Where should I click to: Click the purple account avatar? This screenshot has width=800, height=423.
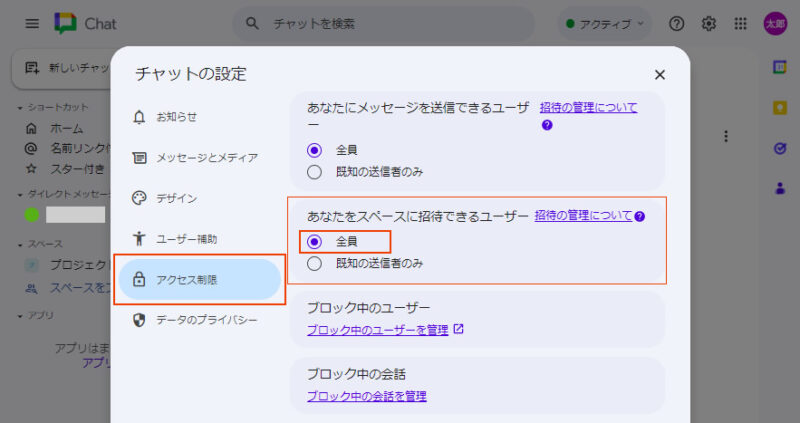coord(775,23)
